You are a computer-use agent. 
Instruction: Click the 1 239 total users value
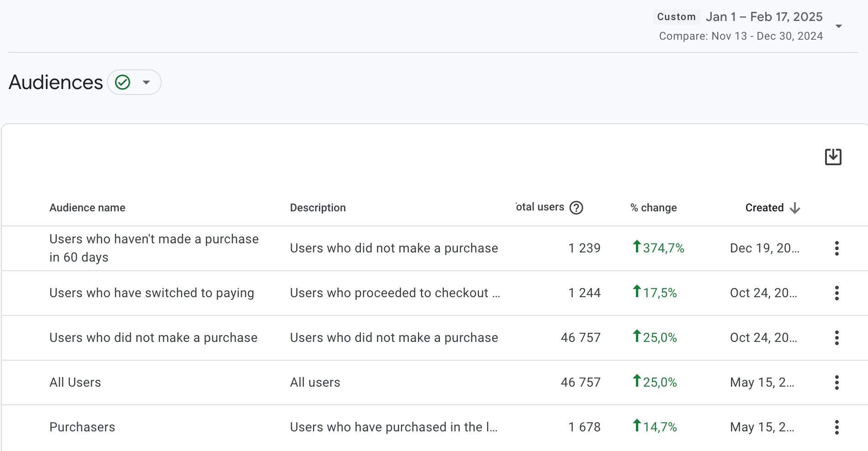click(584, 248)
